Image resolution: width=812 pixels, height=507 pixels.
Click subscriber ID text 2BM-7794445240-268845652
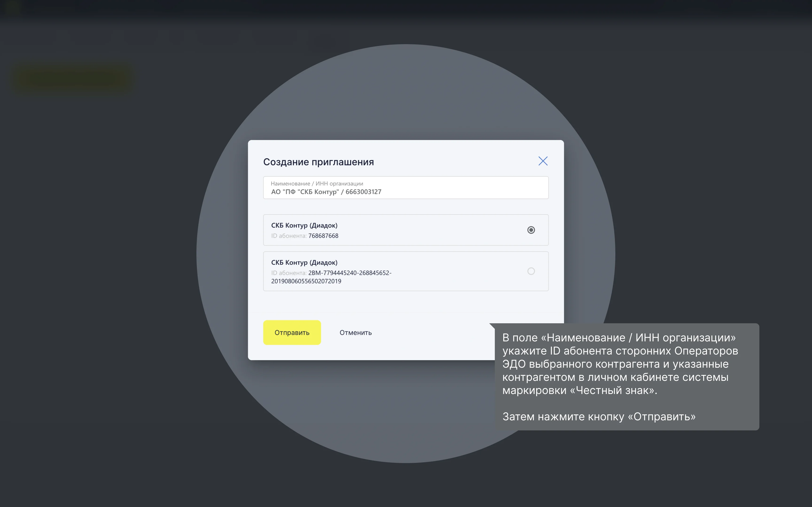click(x=350, y=273)
